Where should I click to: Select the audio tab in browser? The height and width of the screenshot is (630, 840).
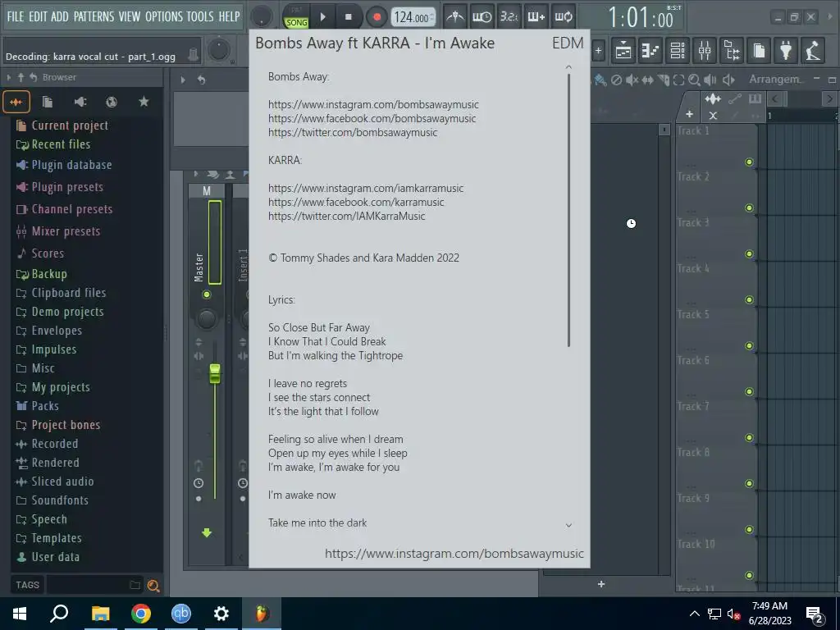point(16,102)
